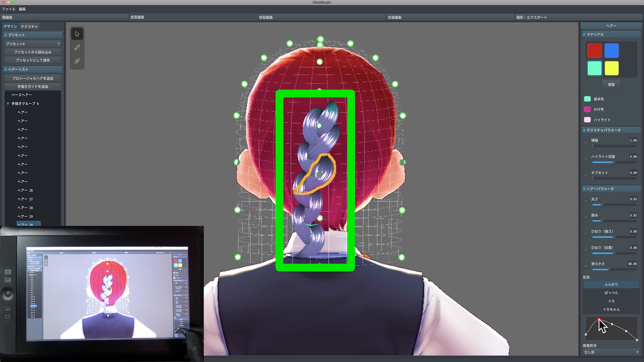Open the 断面形状 ひし形 dropdown

[611, 352]
